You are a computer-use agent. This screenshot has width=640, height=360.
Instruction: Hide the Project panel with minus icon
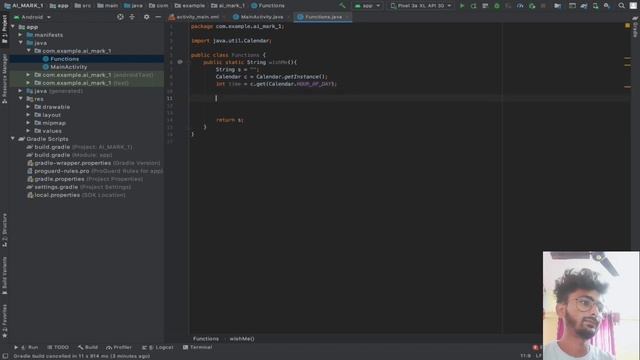(x=158, y=17)
